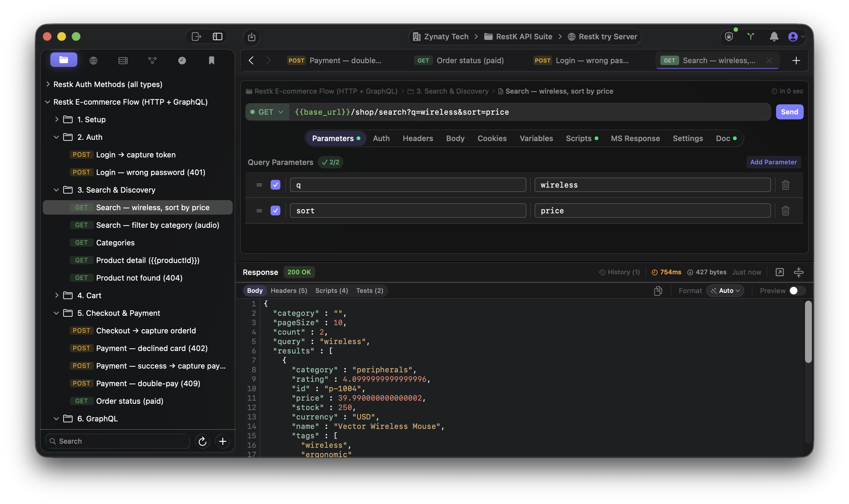Open the collections folder sidebar tab
The image size is (849, 504).
[x=64, y=60]
